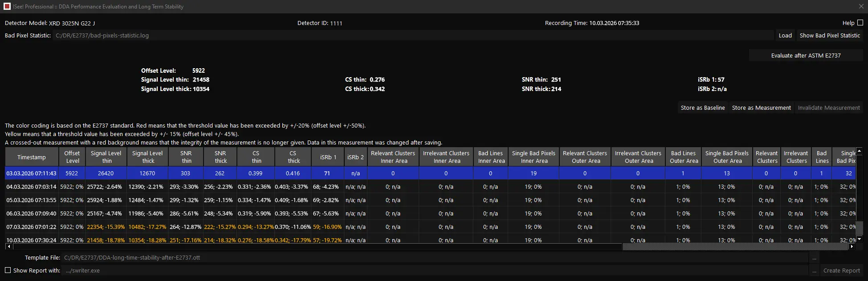Select the 06.03.2026 07:09:40 row
This screenshot has height=281, width=868.
coord(431,213)
